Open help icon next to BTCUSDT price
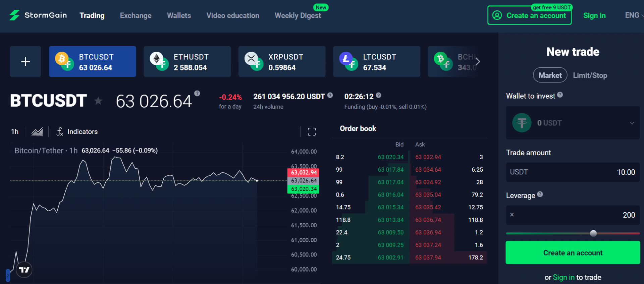Viewport: 644px width, 284px height. [x=197, y=94]
